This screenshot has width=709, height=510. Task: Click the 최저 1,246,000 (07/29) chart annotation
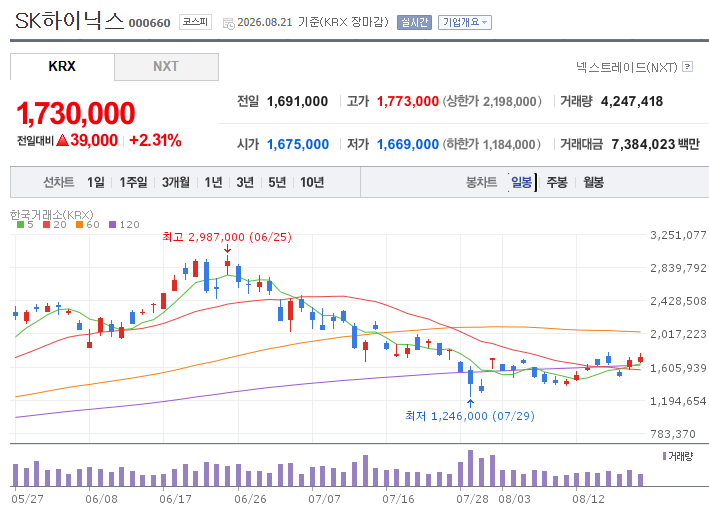470,416
